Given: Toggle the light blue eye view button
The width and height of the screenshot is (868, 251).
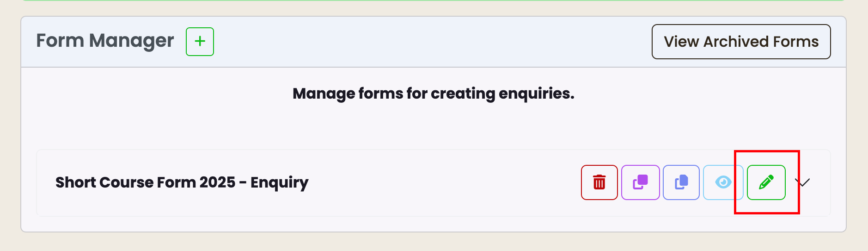Looking at the screenshot, I should click(x=723, y=182).
